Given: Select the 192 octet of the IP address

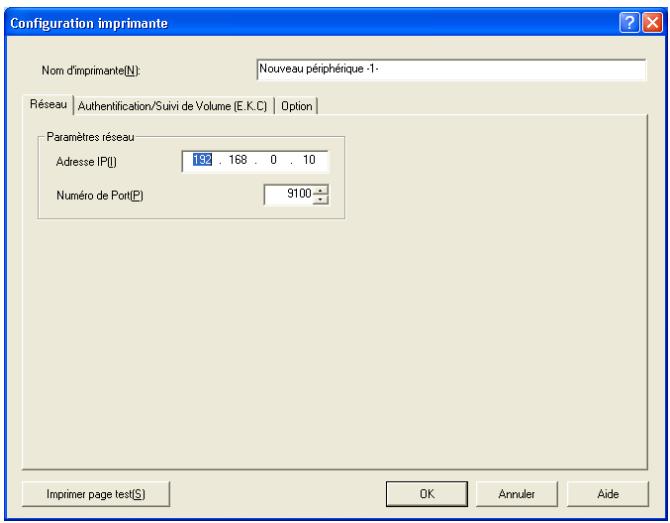Looking at the screenshot, I should (202, 160).
